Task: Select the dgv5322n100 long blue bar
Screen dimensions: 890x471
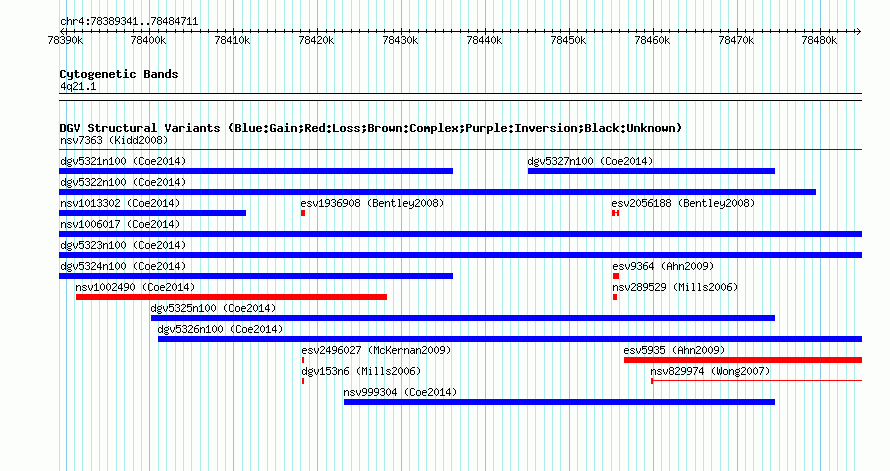Action: [x=438, y=192]
